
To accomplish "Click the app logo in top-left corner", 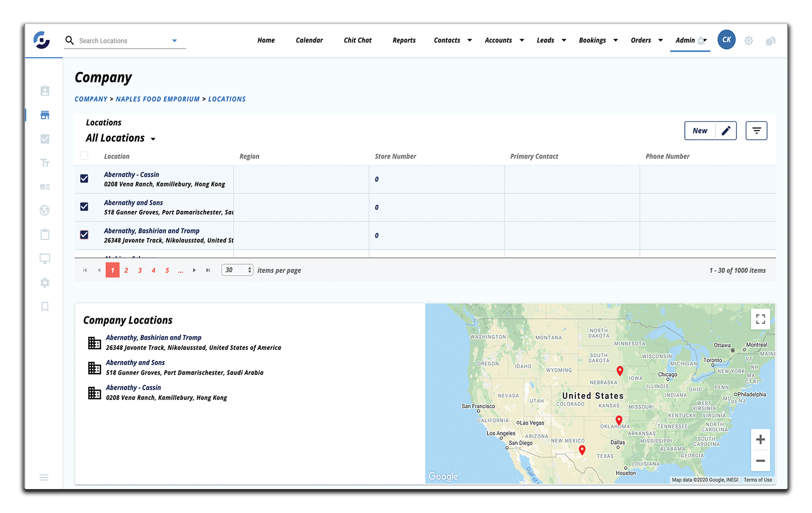I will (x=42, y=40).
